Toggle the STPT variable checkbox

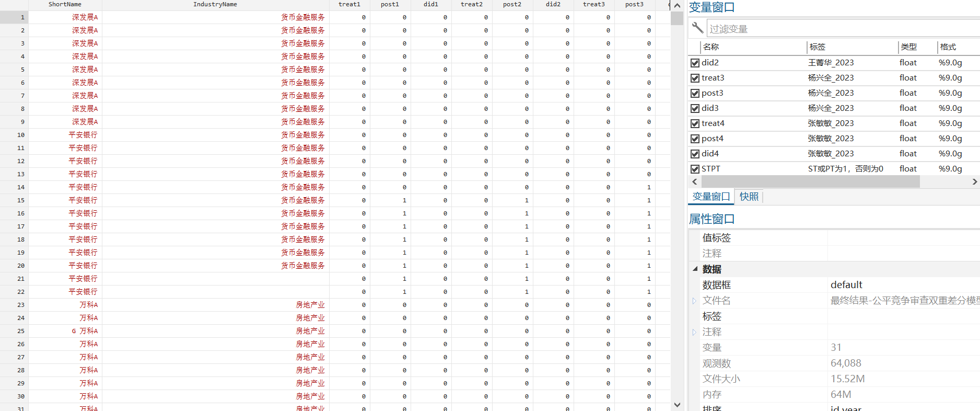coord(695,169)
